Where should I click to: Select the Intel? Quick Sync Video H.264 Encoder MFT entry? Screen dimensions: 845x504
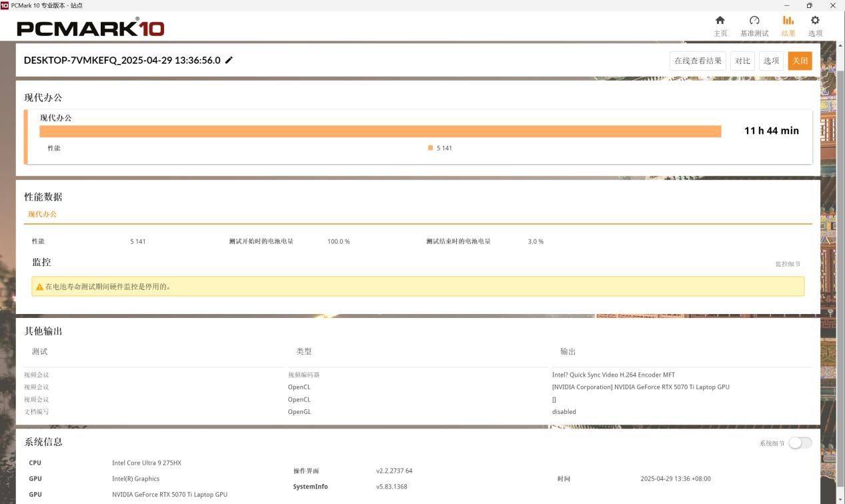point(614,375)
